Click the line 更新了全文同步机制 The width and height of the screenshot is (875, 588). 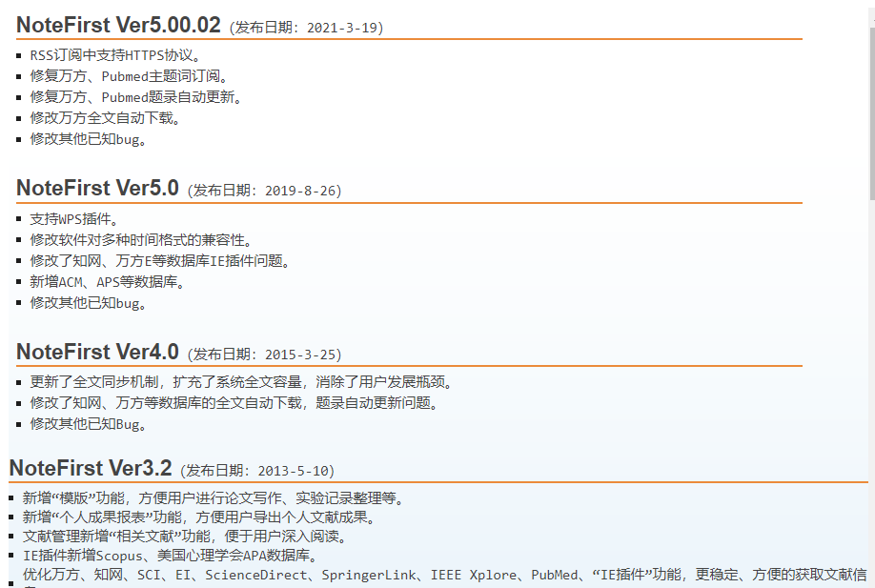pos(241,382)
